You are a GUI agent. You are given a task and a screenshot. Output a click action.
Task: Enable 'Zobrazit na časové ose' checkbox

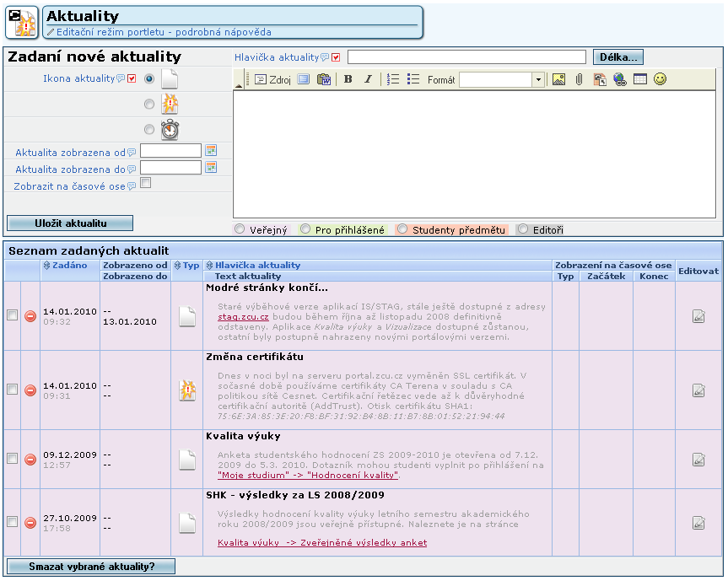click(x=145, y=183)
